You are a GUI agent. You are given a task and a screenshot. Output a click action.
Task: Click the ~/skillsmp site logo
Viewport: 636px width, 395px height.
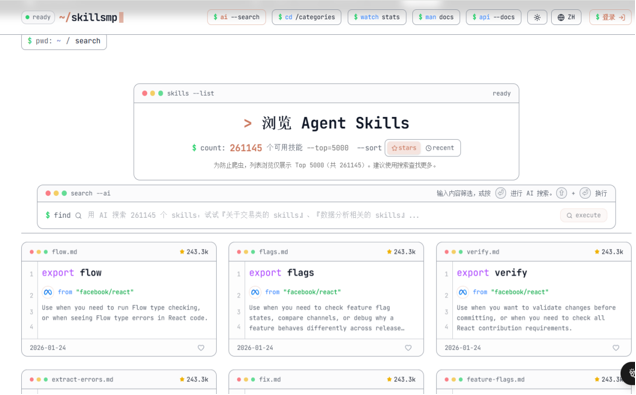click(x=91, y=17)
